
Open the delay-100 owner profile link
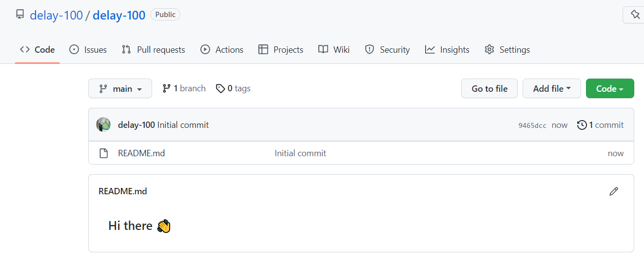[x=56, y=15]
